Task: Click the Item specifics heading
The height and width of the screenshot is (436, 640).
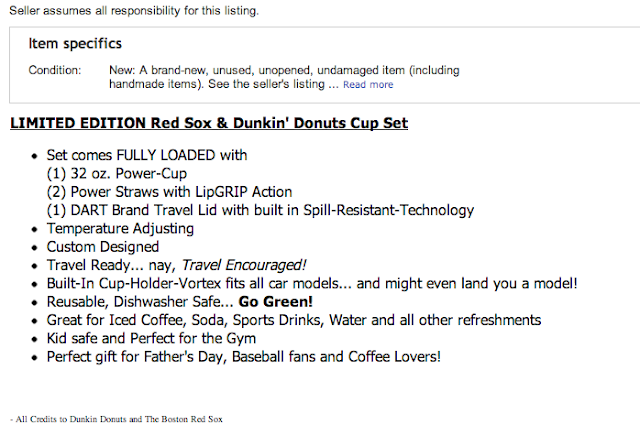Action: [75, 44]
